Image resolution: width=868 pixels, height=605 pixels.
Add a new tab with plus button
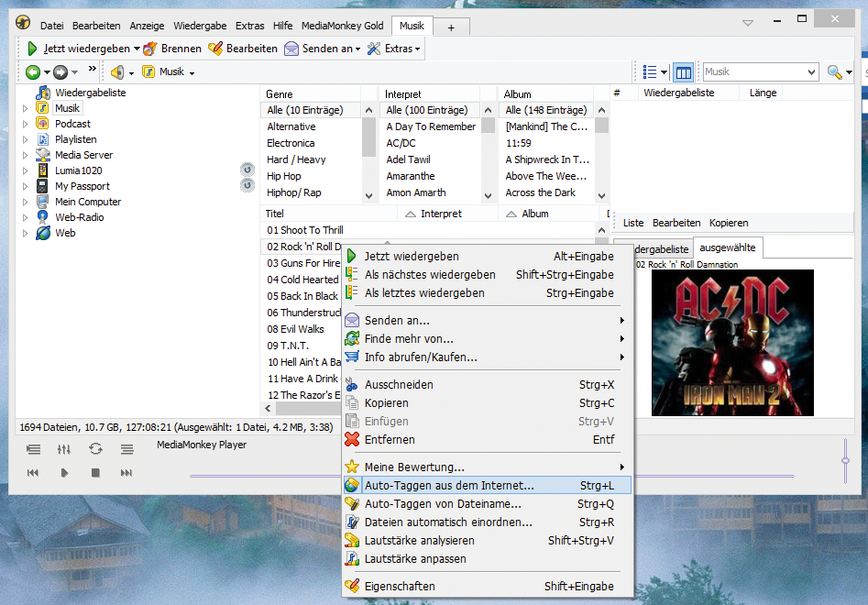click(451, 27)
